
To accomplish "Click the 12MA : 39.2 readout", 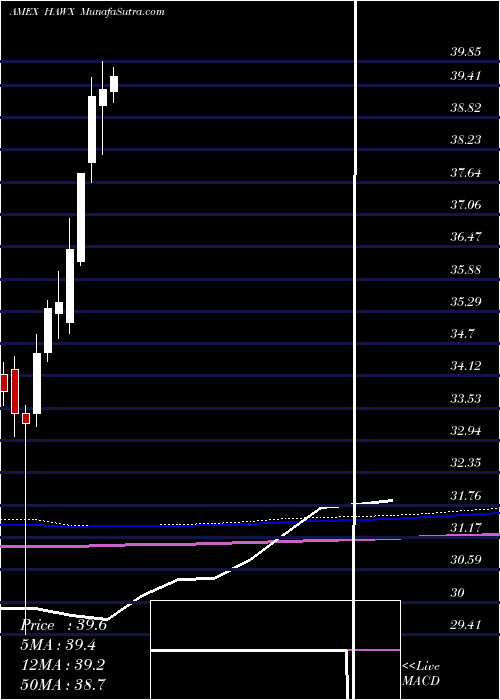I will point(62,665).
